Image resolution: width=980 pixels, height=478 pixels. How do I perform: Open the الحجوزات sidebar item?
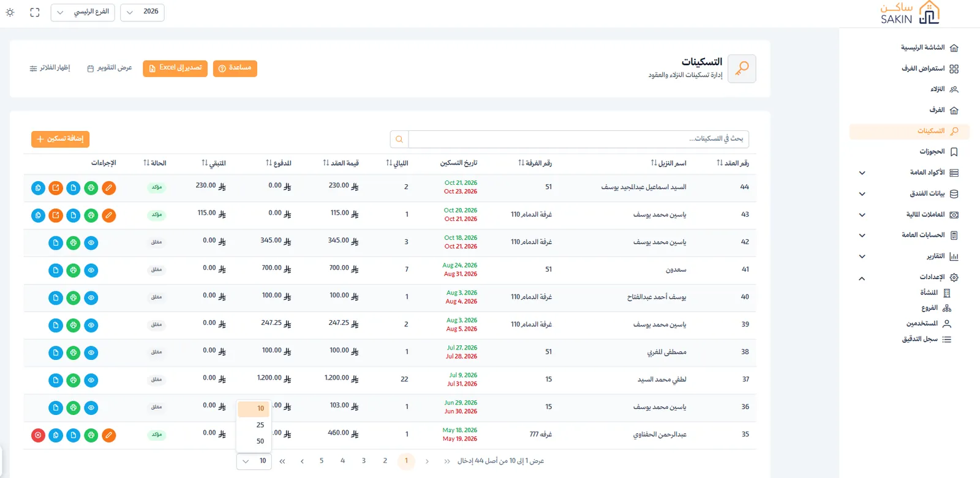pyautogui.click(x=910, y=152)
